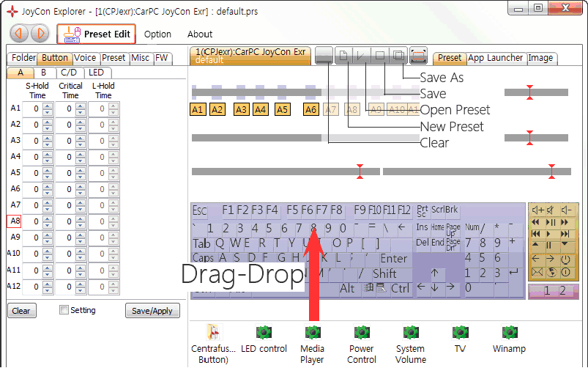Click the New Preset page icon

pyautogui.click(x=343, y=56)
